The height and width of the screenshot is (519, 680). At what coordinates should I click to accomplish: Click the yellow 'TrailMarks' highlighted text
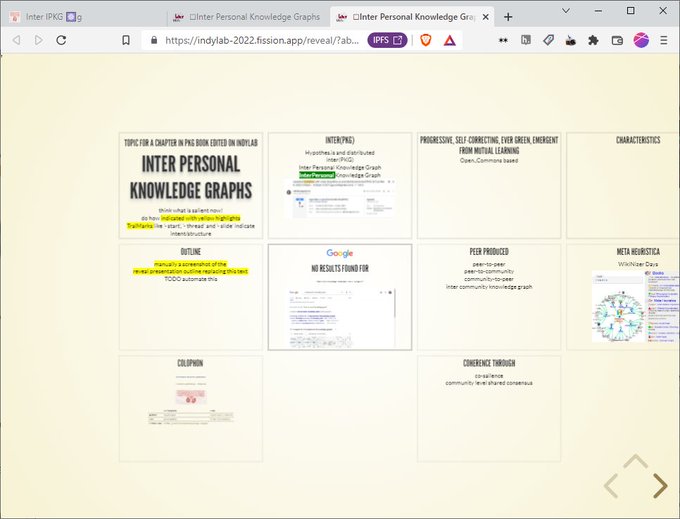(140, 226)
